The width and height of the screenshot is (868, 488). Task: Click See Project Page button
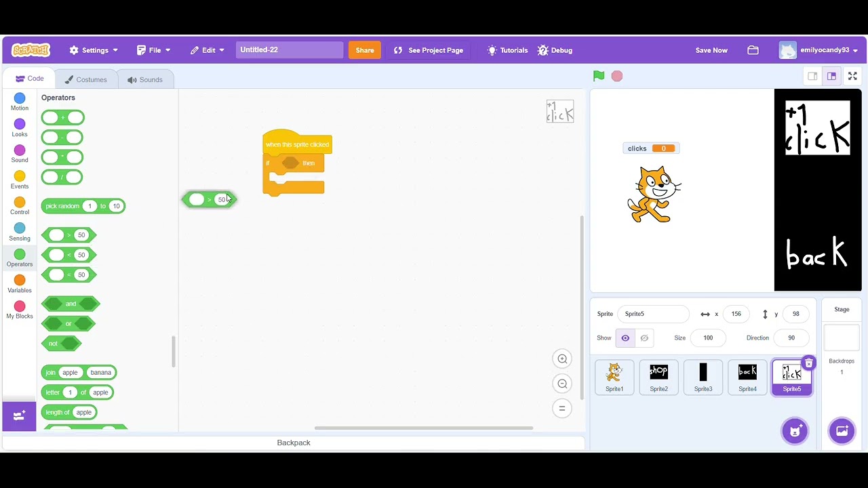click(429, 50)
